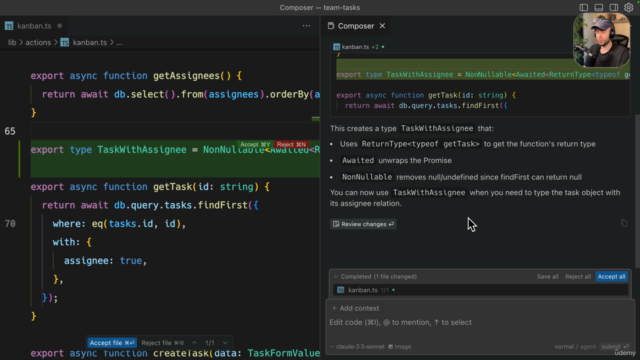Viewport: 640px width, 360px height.
Task: Toggle bottom panel layout icon
Action: click(x=599, y=7)
